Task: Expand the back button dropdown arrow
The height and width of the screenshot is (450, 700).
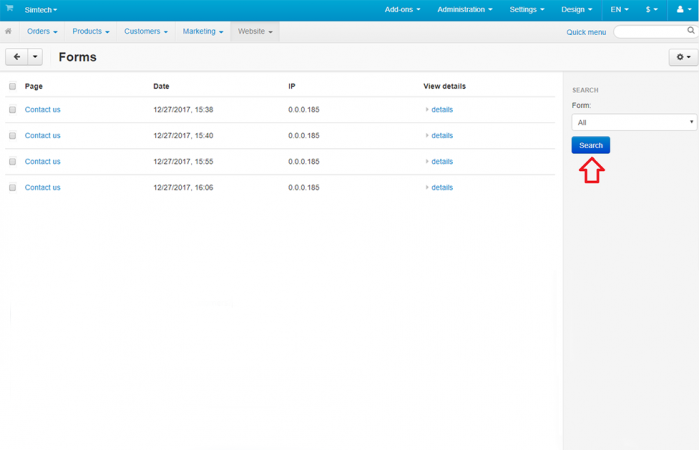Action: click(35, 57)
